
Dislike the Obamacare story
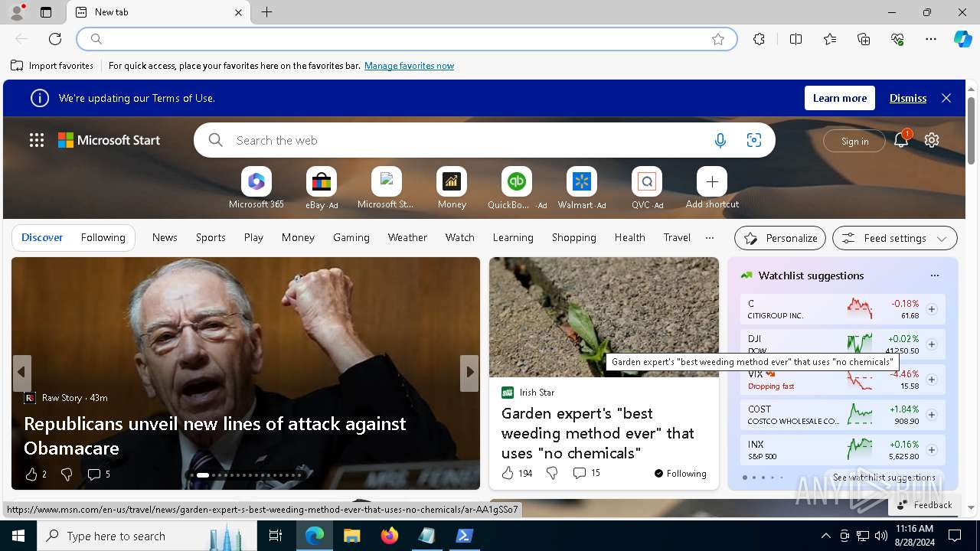pos(67,474)
